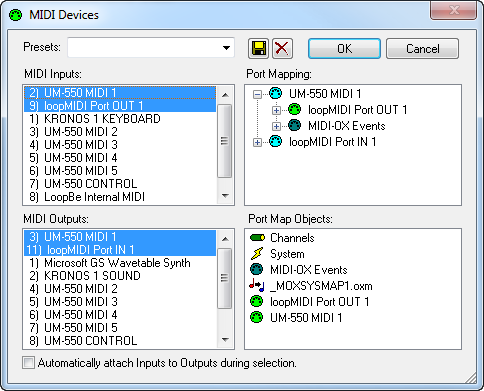Select input '7) UM-550 CONTROL'
The height and width of the screenshot is (391, 484).
120,184
